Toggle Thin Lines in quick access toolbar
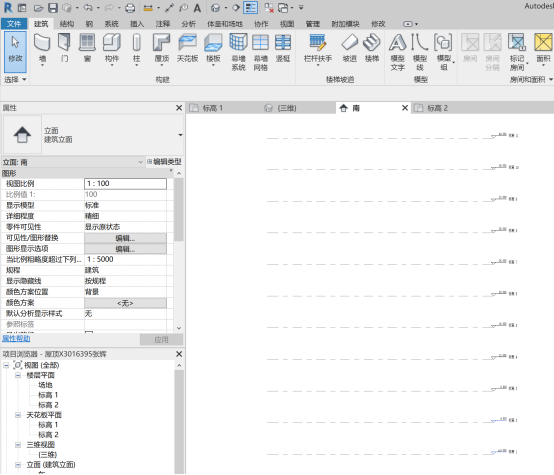Screen dimensions: 554x475 tap(251, 8)
